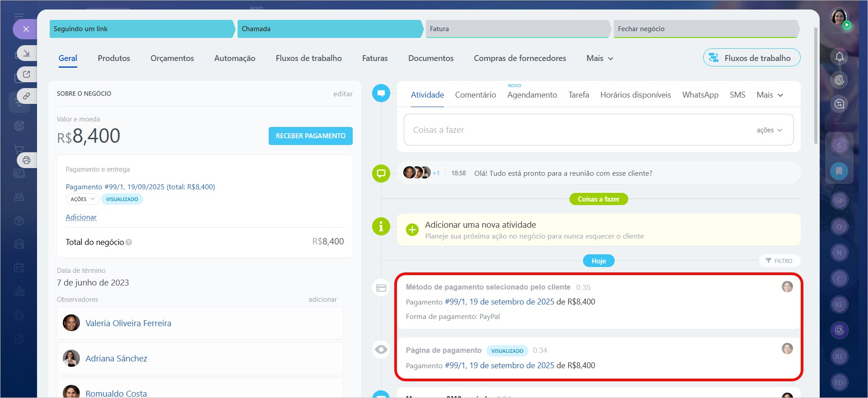
Task: Select Horários disponíveis tab
Action: [635, 95]
